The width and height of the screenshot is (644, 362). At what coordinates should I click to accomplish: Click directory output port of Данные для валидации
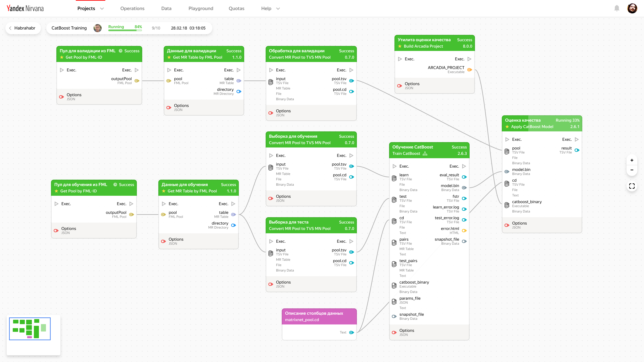point(239,92)
